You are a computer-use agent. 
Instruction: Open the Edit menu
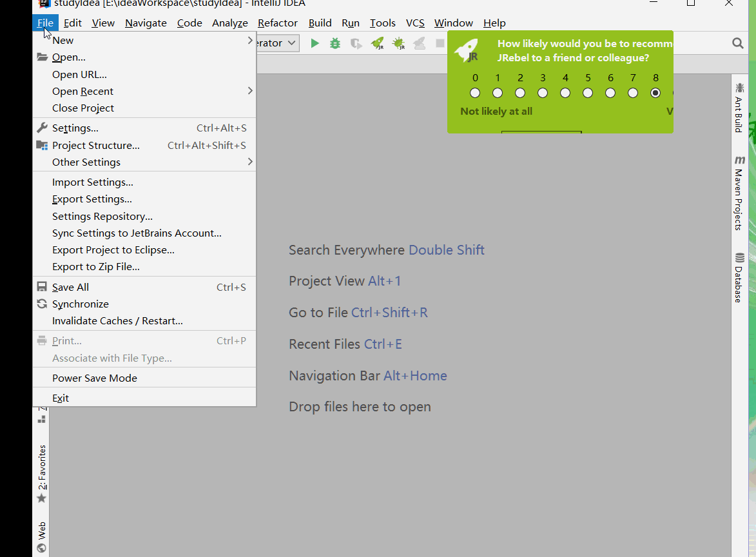coord(72,23)
